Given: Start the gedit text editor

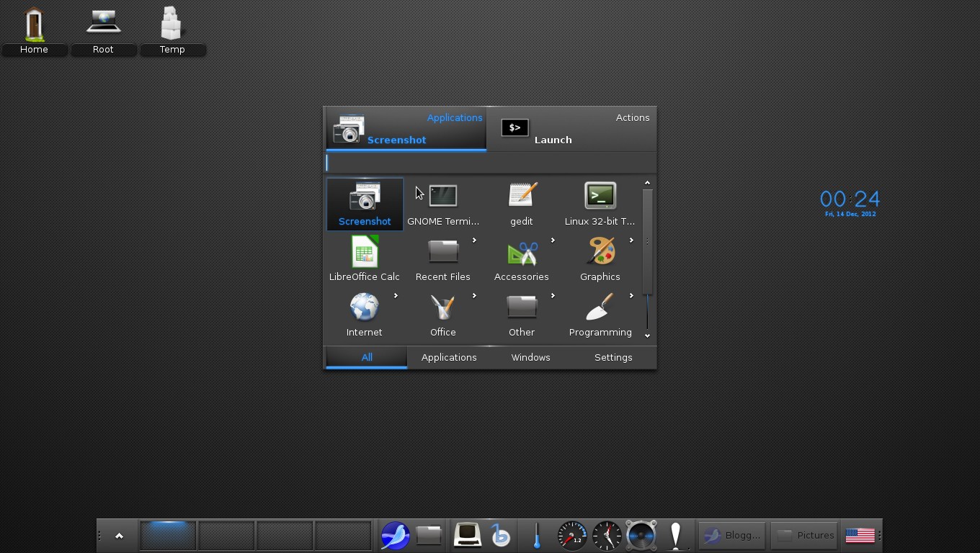Looking at the screenshot, I should [x=521, y=195].
